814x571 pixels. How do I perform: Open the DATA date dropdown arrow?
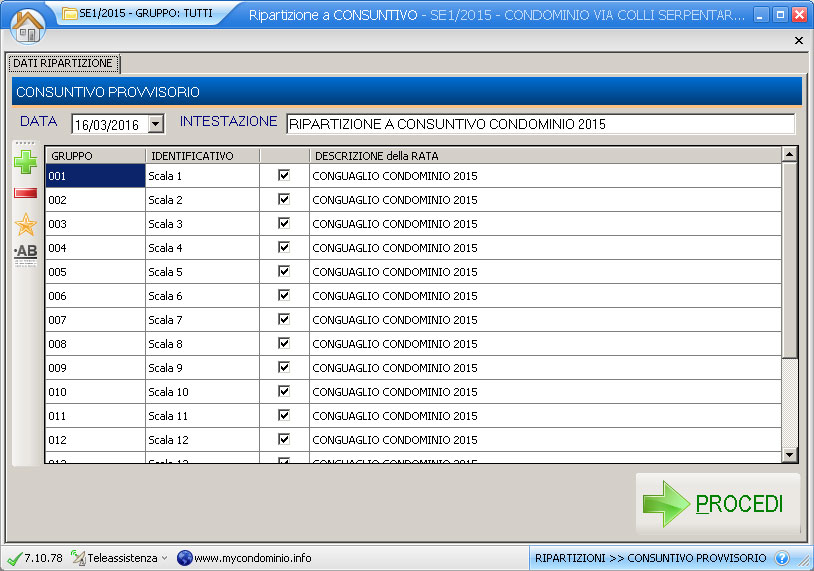pyautogui.click(x=155, y=125)
